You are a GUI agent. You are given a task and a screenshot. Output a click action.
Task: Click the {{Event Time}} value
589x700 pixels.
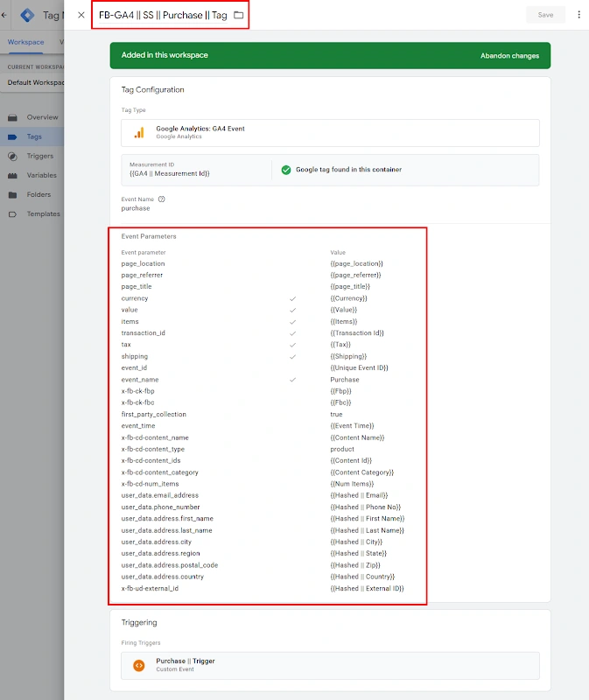click(353, 426)
